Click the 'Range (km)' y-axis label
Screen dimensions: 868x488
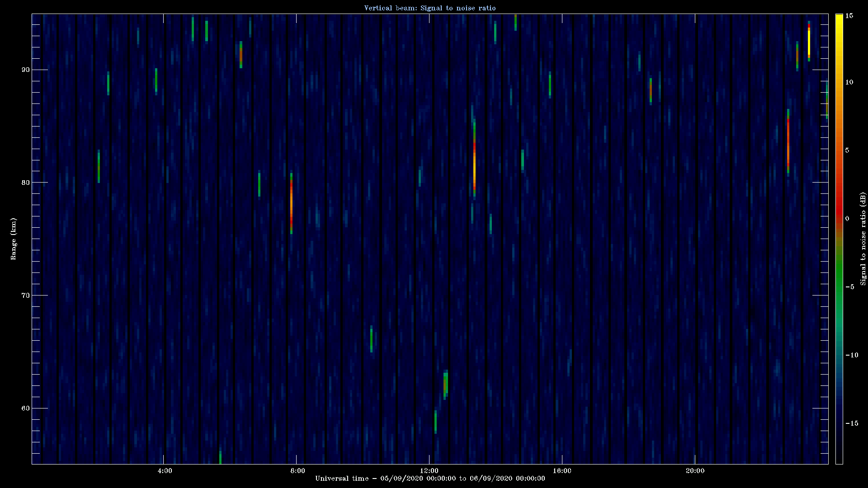pos(13,239)
